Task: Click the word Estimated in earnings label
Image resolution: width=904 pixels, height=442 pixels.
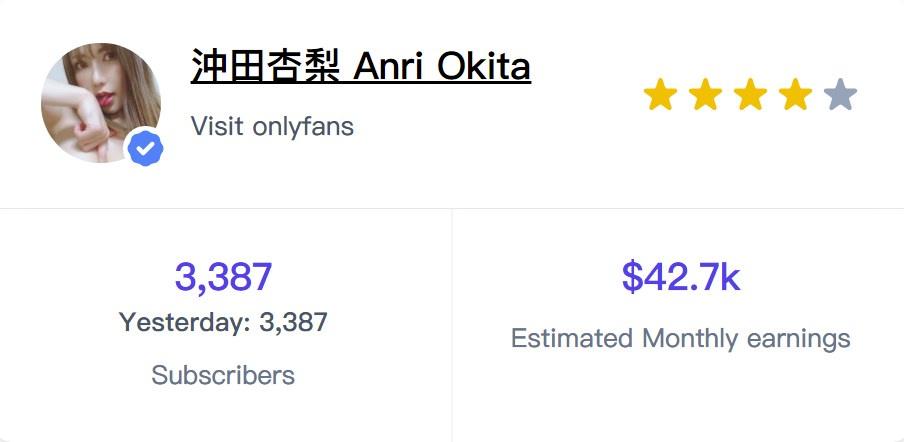Action: 572,338
